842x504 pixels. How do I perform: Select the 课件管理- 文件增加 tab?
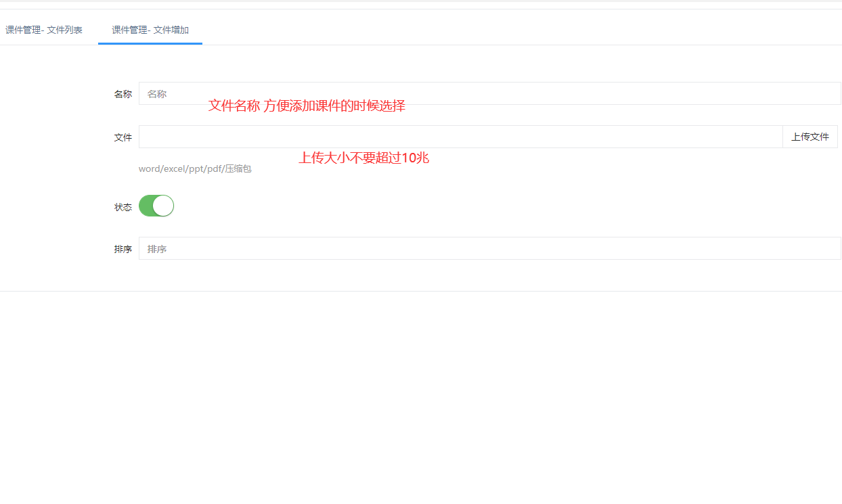(150, 30)
